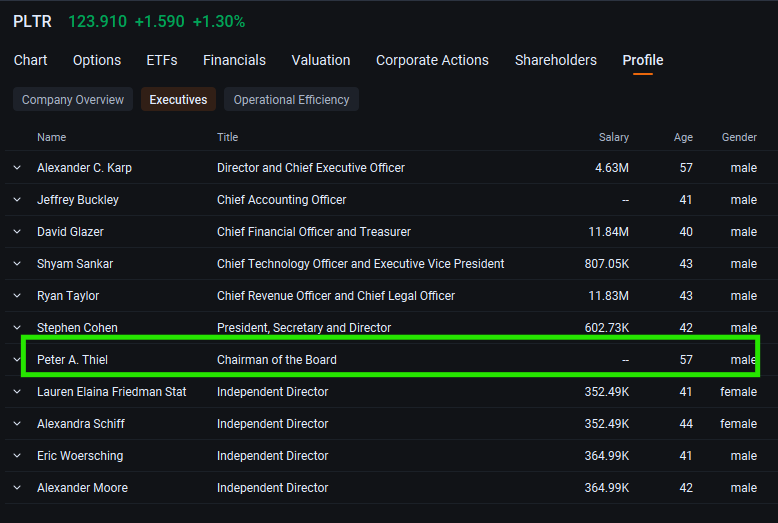Click the Gender column header
778x523 pixels.
click(x=739, y=137)
